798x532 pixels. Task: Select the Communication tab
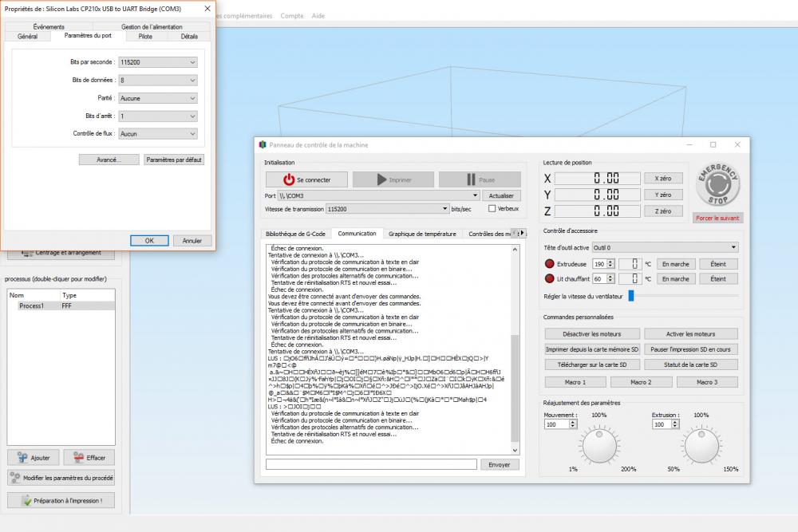(357, 234)
